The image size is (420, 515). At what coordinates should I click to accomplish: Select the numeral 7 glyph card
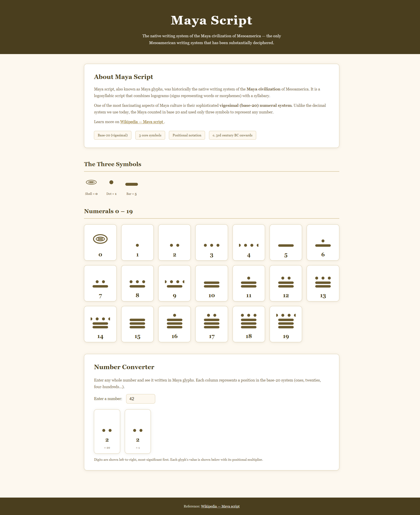[x=100, y=283]
